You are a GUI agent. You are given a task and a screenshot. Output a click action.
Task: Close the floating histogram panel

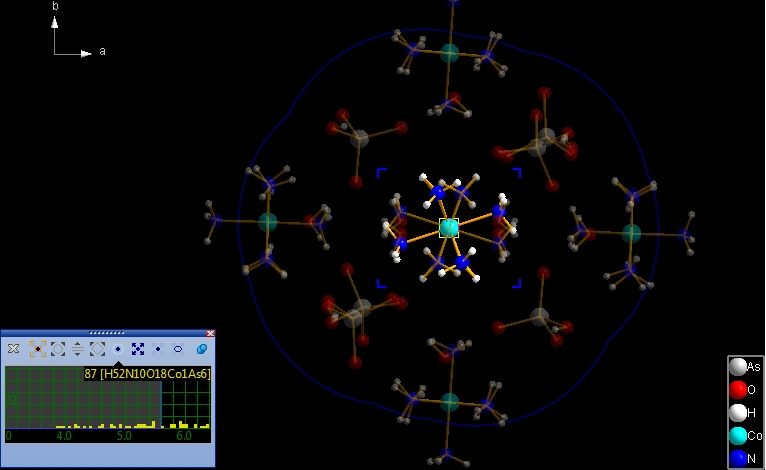tap(210, 333)
